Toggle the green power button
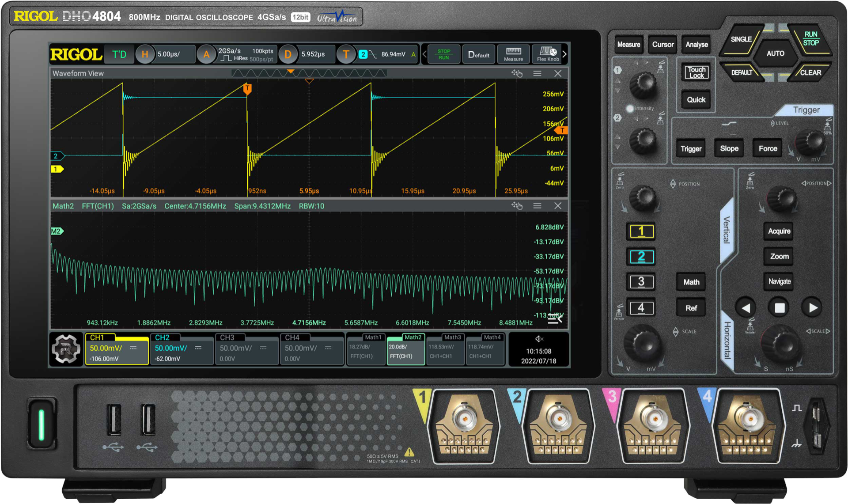Image resolution: width=848 pixels, height=504 pixels. 42,425
